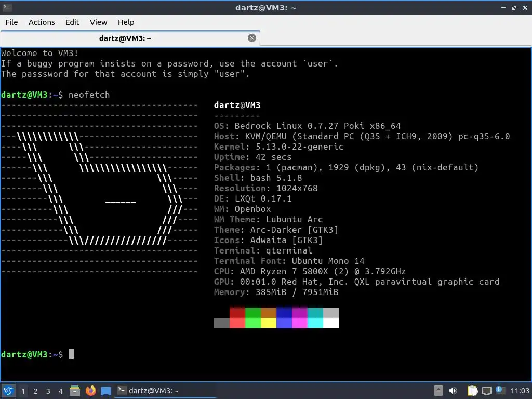Click the "The passsword for that account" line
Image resolution: width=532 pixels, height=399 pixels.
coord(125,74)
